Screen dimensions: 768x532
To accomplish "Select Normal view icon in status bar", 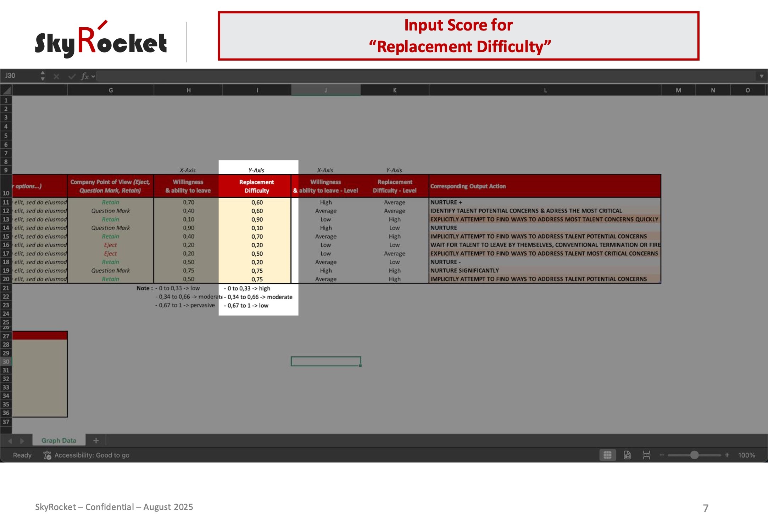I will point(607,454).
